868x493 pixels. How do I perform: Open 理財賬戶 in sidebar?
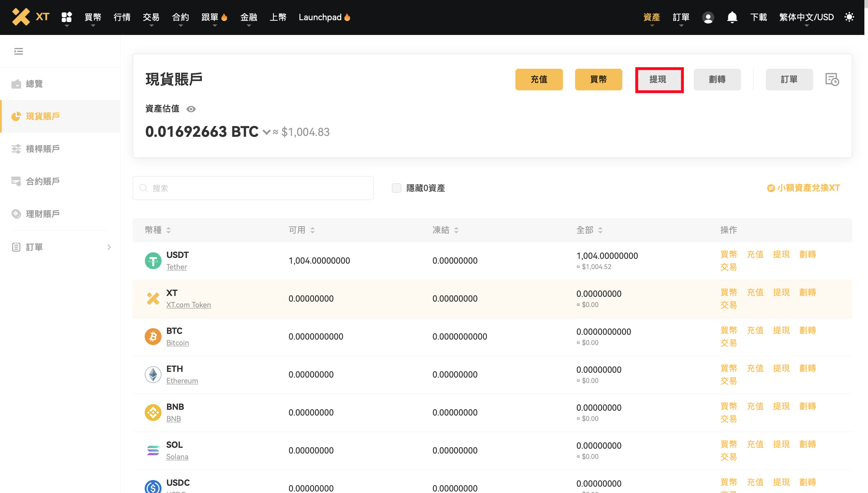point(60,214)
